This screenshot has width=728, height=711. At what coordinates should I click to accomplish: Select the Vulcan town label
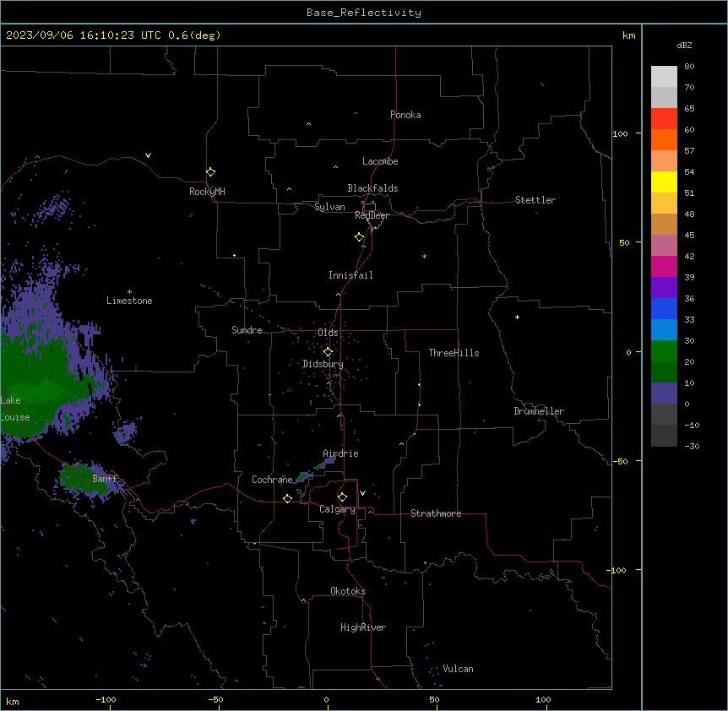[x=458, y=669]
